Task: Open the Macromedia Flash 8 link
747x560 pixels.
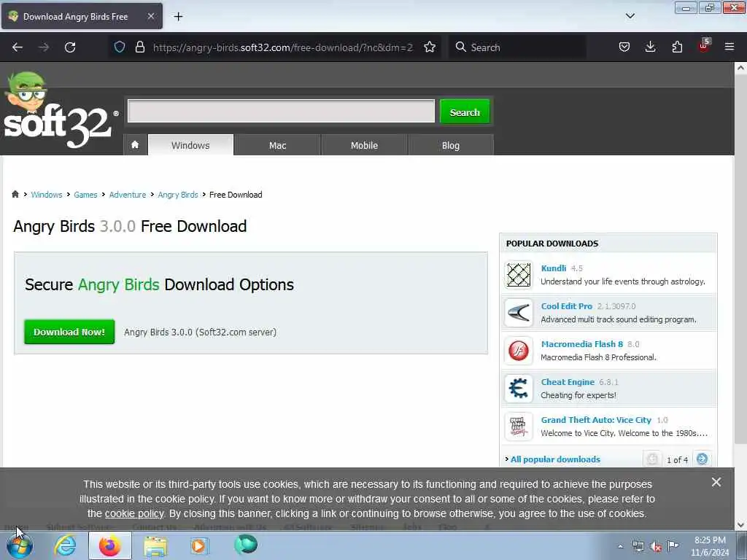Action: [x=581, y=344]
